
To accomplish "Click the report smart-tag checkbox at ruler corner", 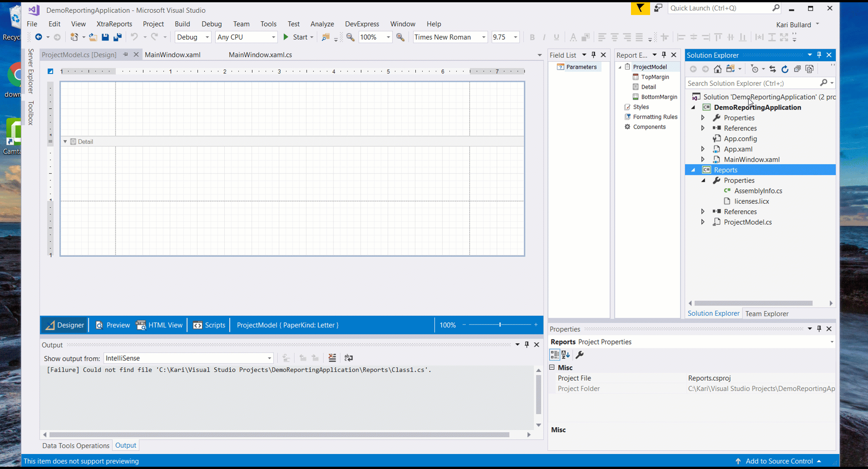I will point(50,71).
